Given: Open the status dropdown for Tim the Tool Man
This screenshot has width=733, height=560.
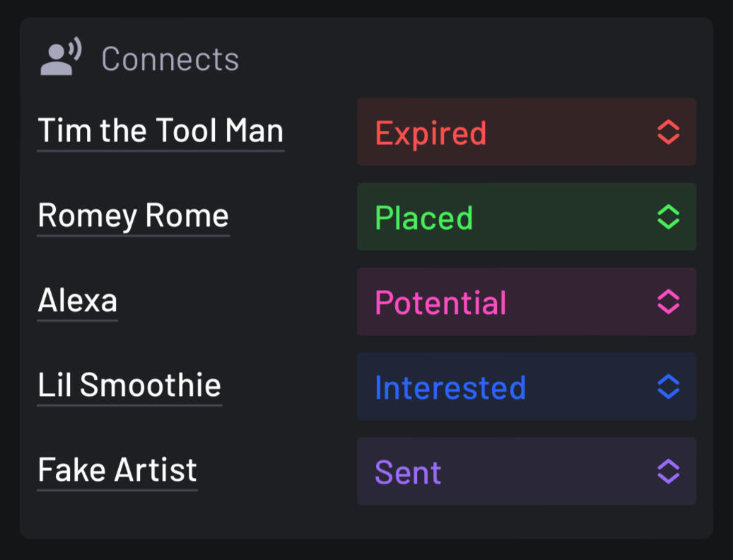Looking at the screenshot, I should pos(526,132).
